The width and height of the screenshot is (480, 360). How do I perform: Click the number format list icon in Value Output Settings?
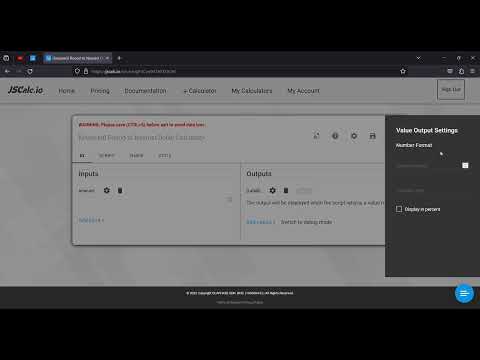(x=465, y=165)
